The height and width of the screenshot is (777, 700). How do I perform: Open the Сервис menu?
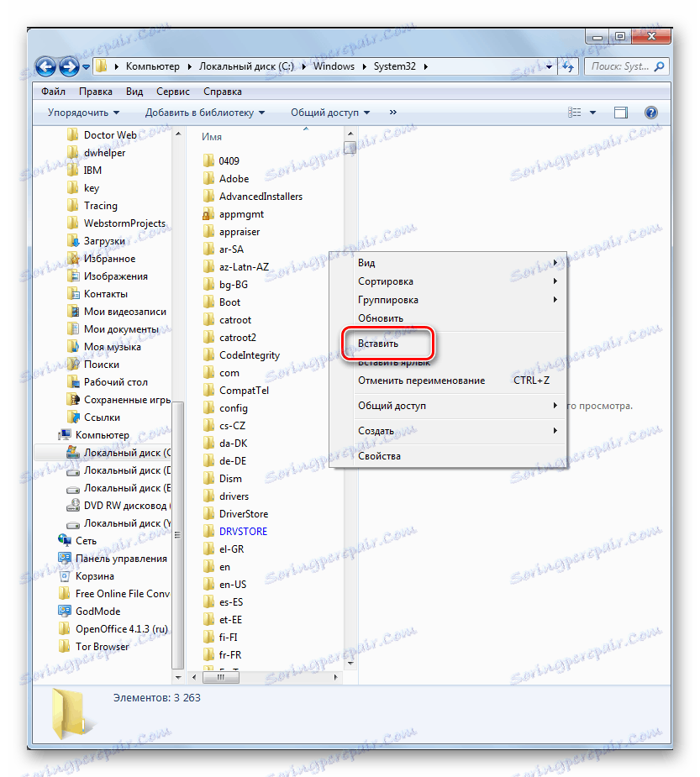coord(173,92)
